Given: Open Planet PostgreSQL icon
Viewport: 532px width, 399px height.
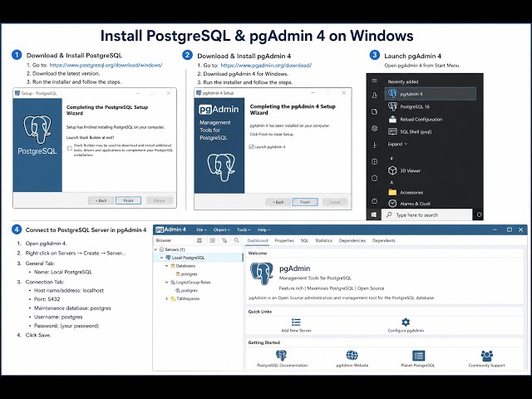Looking at the screenshot, I should point(418,356).
